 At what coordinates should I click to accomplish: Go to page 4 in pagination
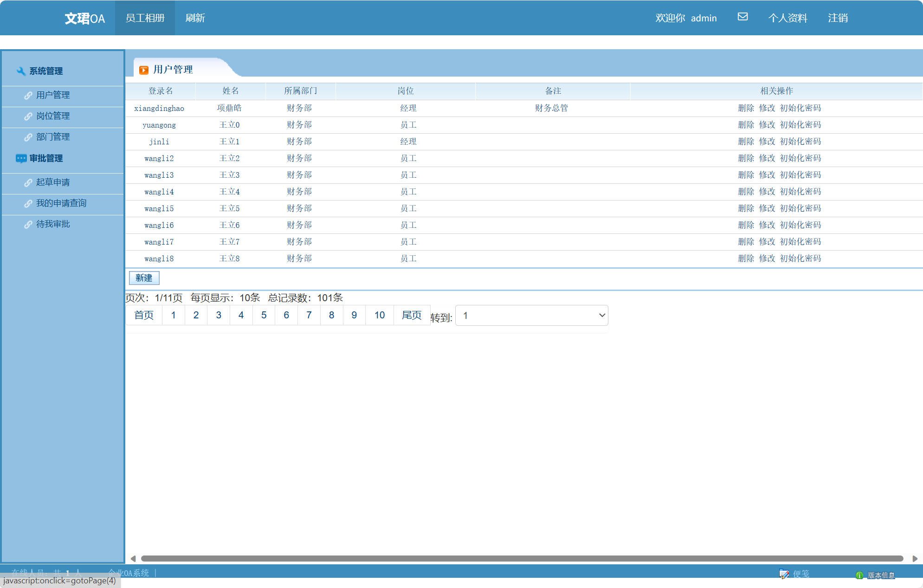coord(241,315)
